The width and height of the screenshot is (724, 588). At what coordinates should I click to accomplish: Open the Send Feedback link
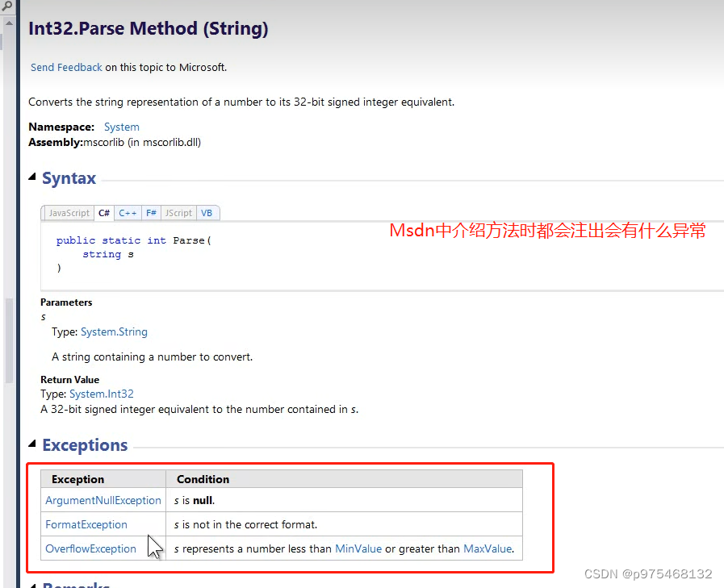click(x=66, y=68)
